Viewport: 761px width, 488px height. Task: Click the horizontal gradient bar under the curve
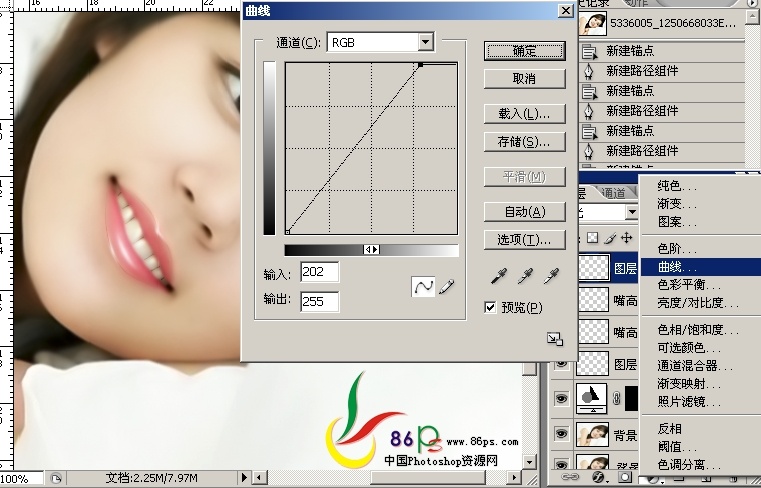coord(372,250)
